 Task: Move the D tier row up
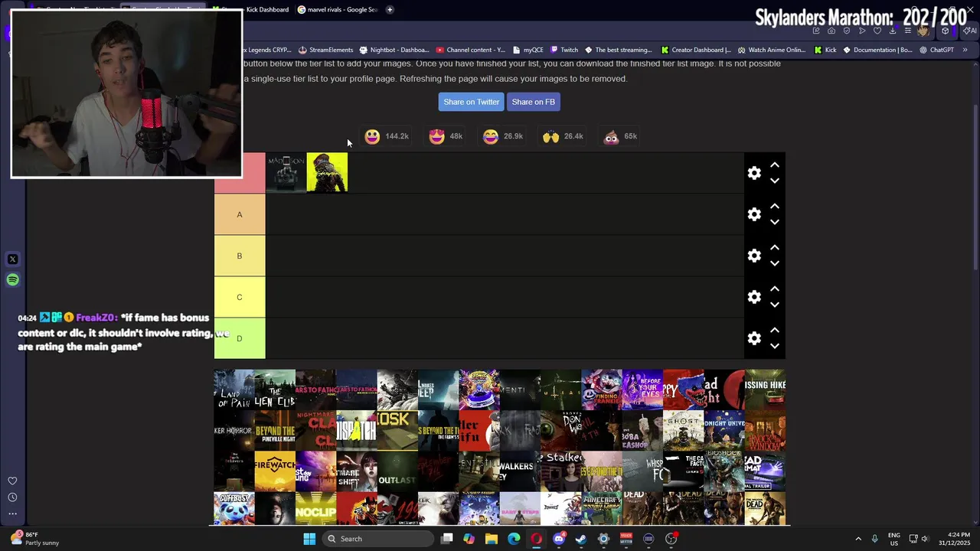coord(775,330)
